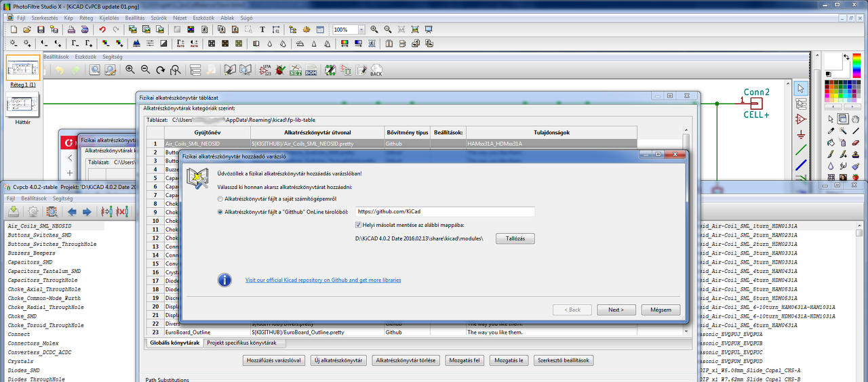Click the BACK arrow icon in Eeschema toolbar
The height and width of the screenshot is (382, 868).
point(376,70)
